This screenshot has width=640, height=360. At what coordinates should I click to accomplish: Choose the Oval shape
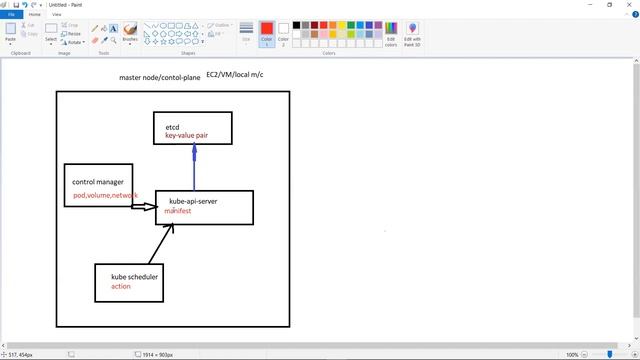click(163, 26)
